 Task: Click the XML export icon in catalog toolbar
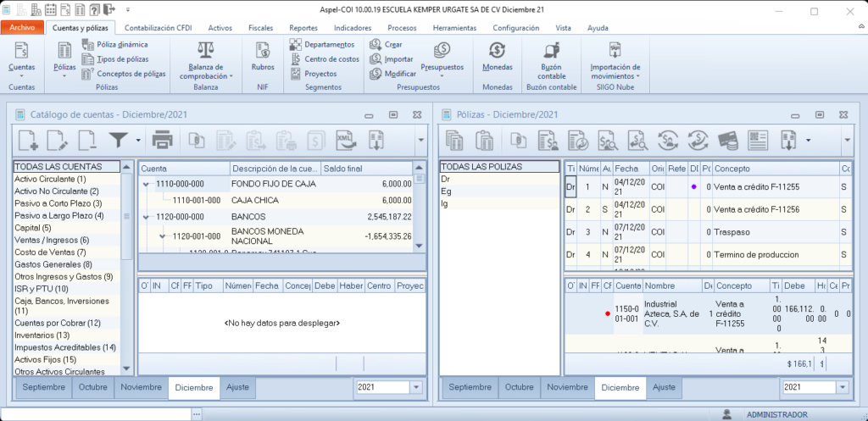(346, 140)
